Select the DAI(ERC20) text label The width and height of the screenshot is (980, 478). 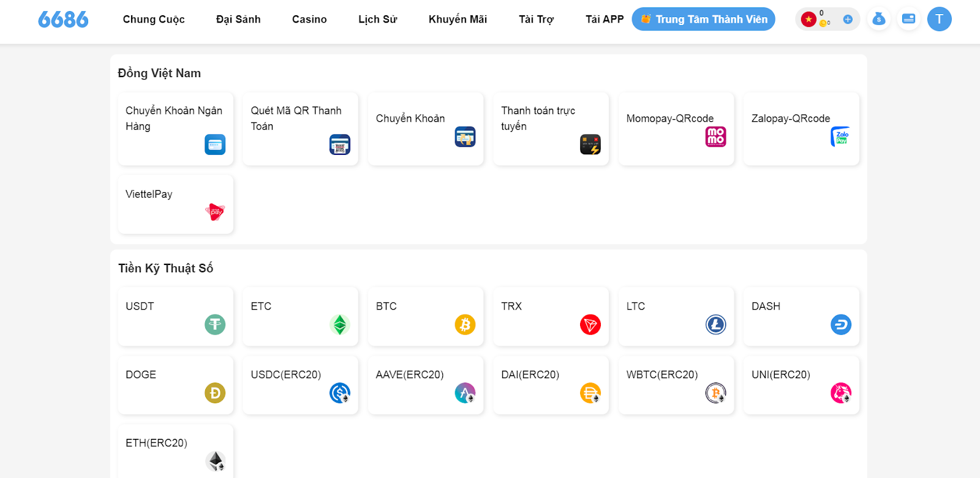530,375
